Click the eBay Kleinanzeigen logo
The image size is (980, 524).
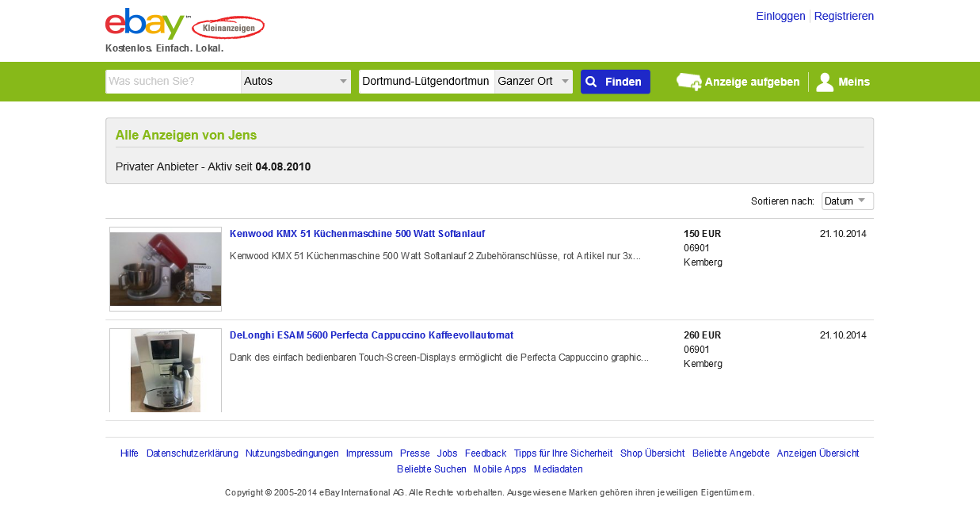point(185,24)
